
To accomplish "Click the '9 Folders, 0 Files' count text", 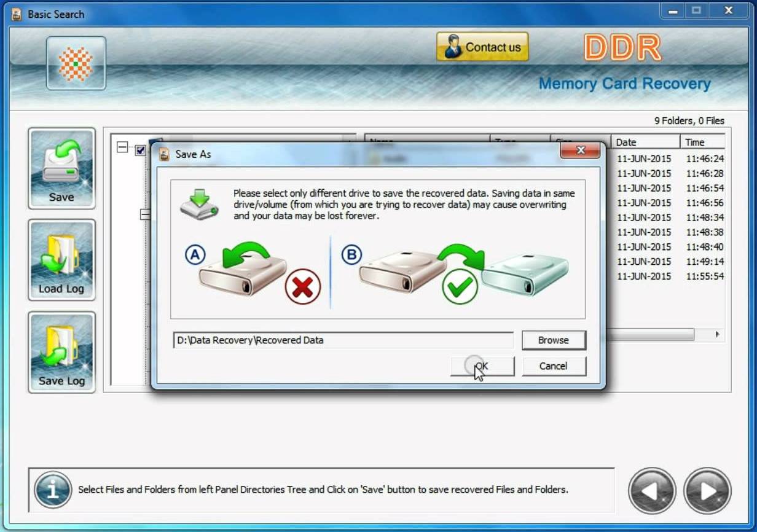I will coord(689,121).
